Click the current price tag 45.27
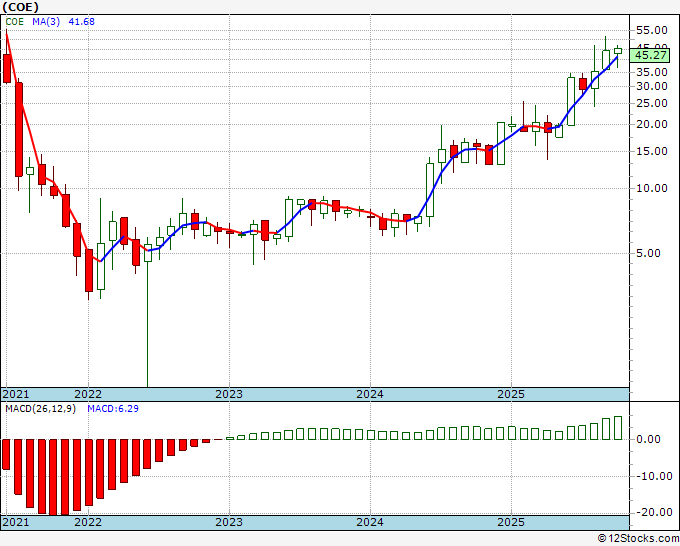680x546 pixels. 651,55
